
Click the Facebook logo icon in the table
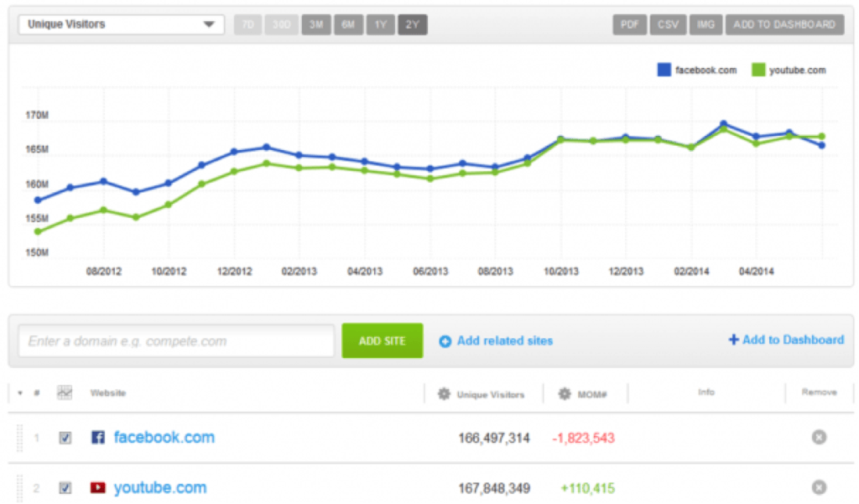point(97,437)
